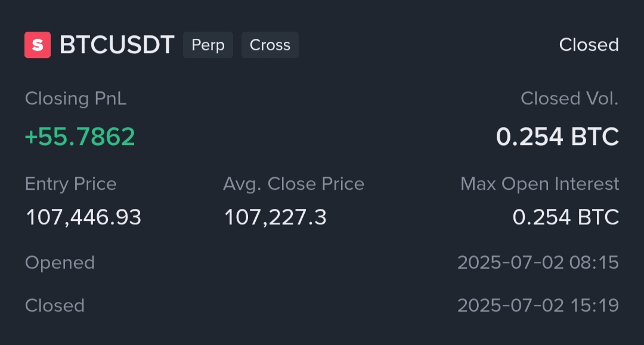Viewport: 644px width, 345px height.
Task: Select the Cross margin tag
Action: 270,45
